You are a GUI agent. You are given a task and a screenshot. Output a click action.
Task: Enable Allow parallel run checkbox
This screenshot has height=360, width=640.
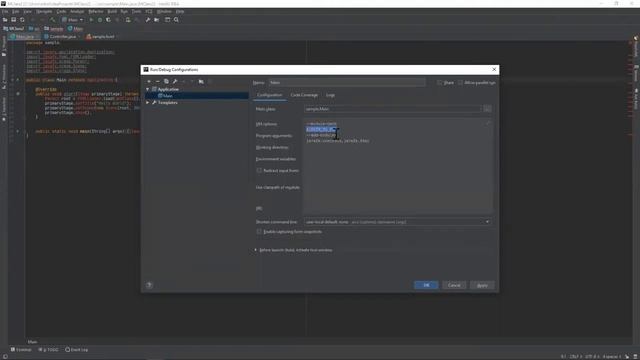pyautogui.click(x=460, y=82)
